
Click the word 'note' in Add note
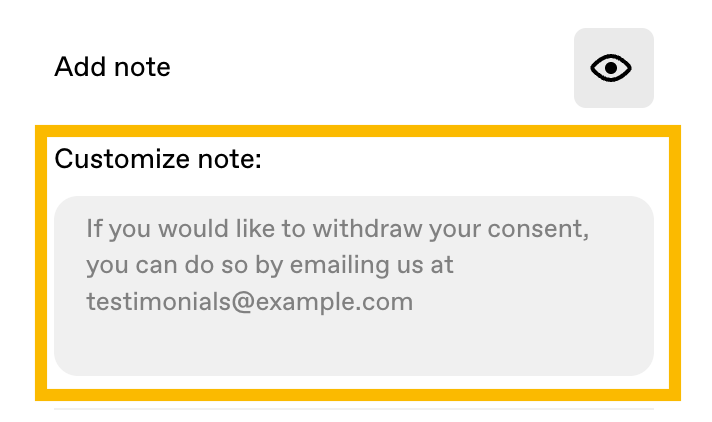click(x=142, y=68)
